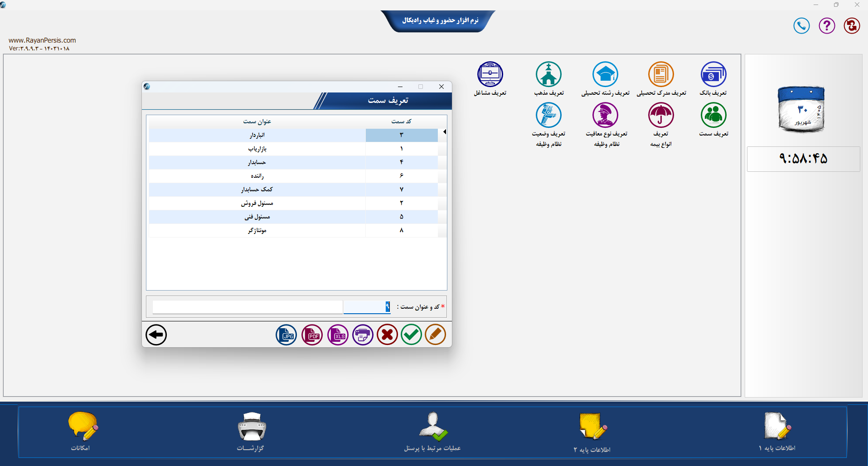The width and height of the screenshot is (868, 466).
Task: Click the position title text field
Action: click(x=247, y=307)
